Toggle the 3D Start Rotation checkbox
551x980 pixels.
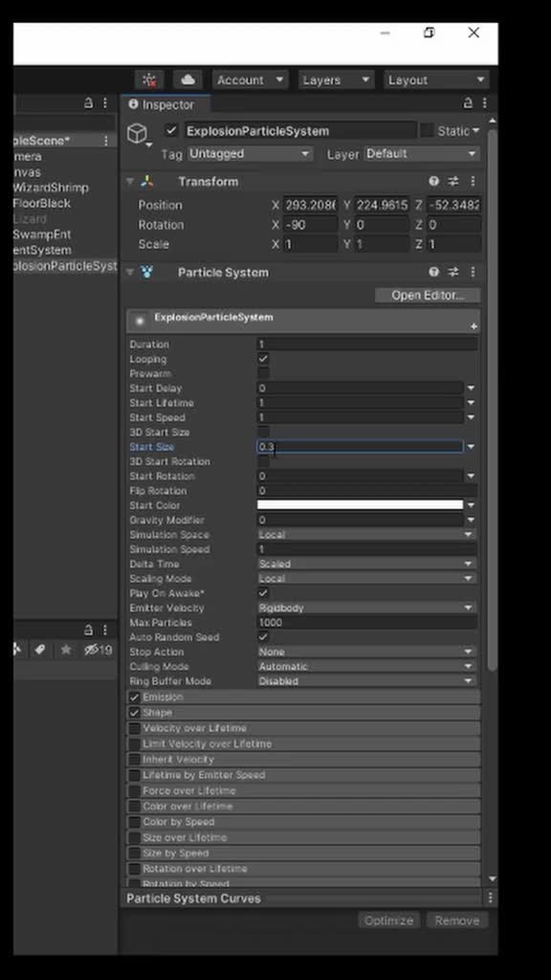pos(263,461)
